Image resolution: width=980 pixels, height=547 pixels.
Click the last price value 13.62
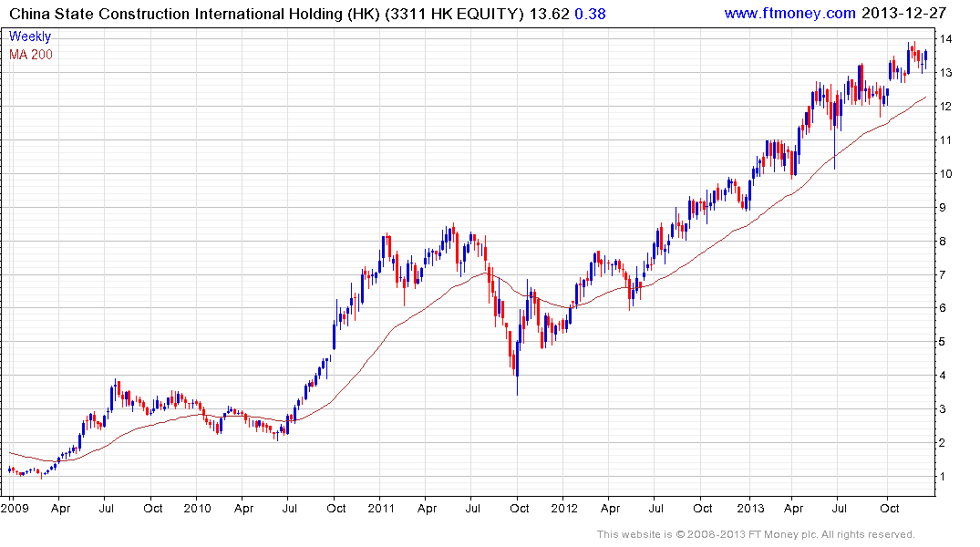coord(550,13)
